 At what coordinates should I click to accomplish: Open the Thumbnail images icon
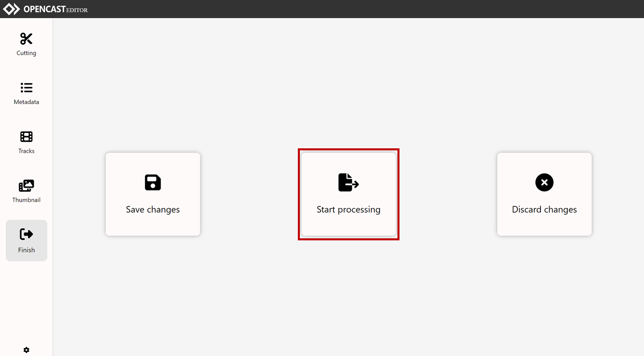point(26,186)
